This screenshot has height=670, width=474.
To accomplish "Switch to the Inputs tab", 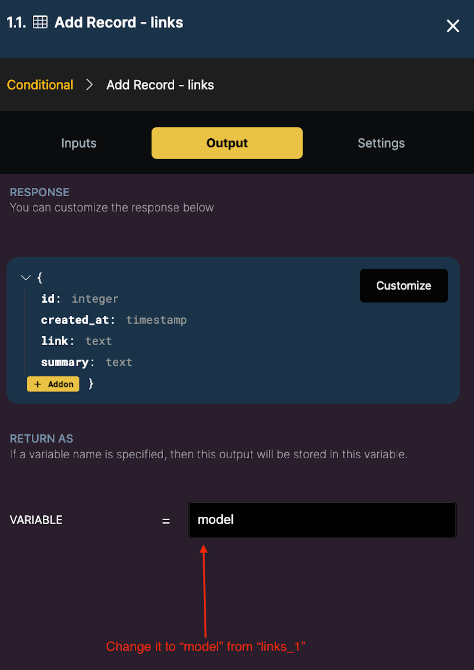I will point(79,143).
